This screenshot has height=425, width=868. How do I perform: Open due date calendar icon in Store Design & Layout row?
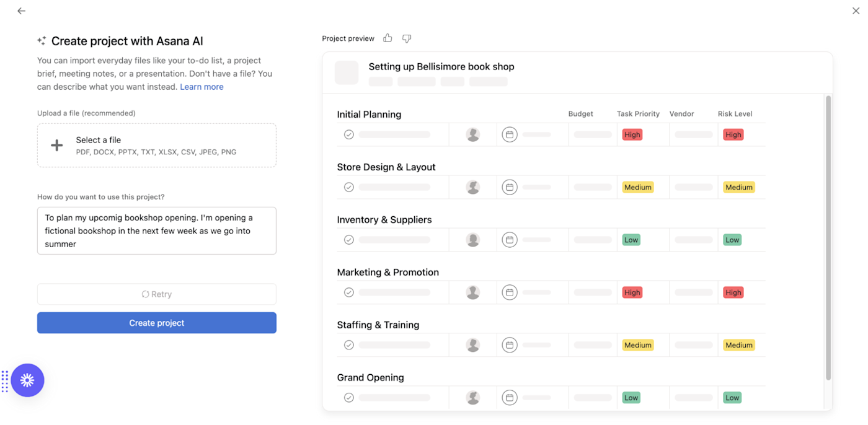point(510,187)
